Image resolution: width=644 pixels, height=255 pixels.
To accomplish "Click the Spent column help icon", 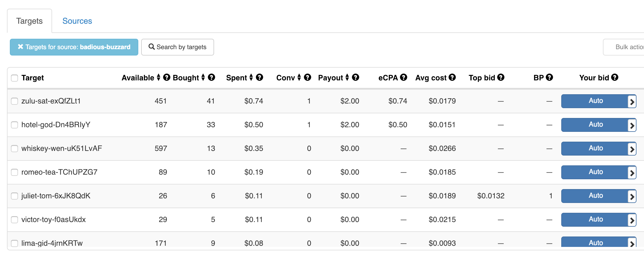I will (260, 77).
